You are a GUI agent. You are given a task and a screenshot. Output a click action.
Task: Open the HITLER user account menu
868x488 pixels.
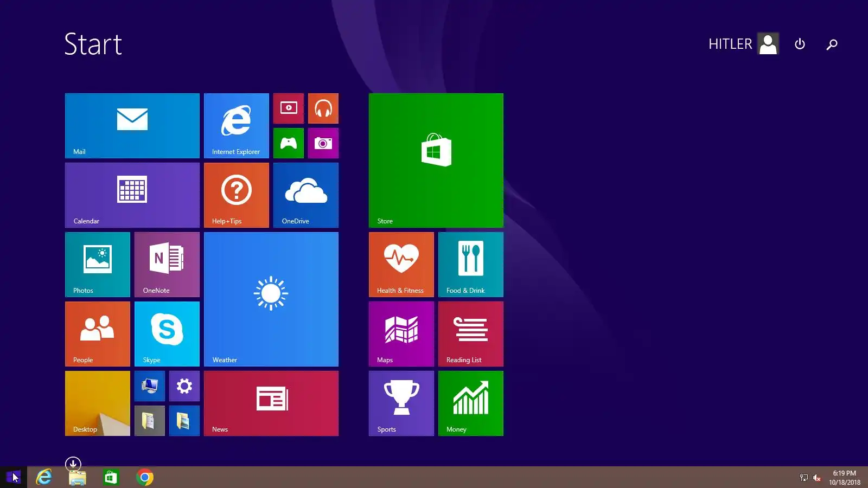tap(743, 44)
